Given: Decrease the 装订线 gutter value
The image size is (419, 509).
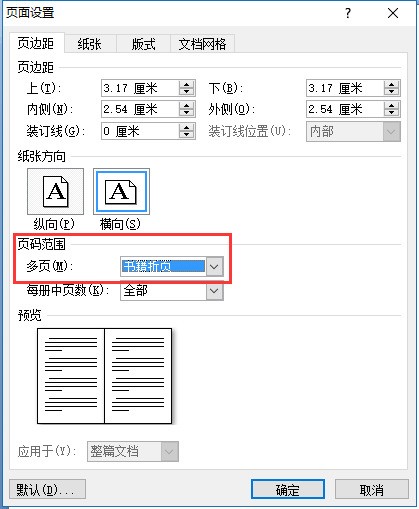Looking at the screenshot, I should 187,135.
